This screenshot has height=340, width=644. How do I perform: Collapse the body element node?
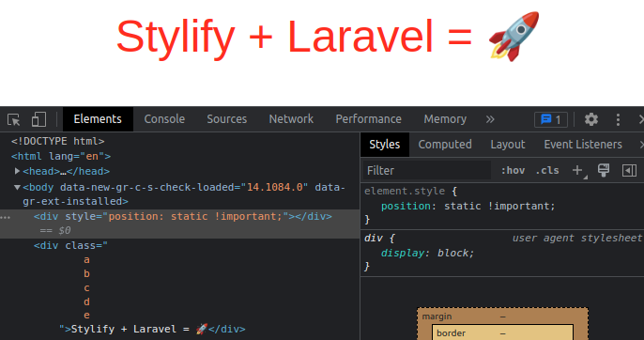[x=17, y=188]
